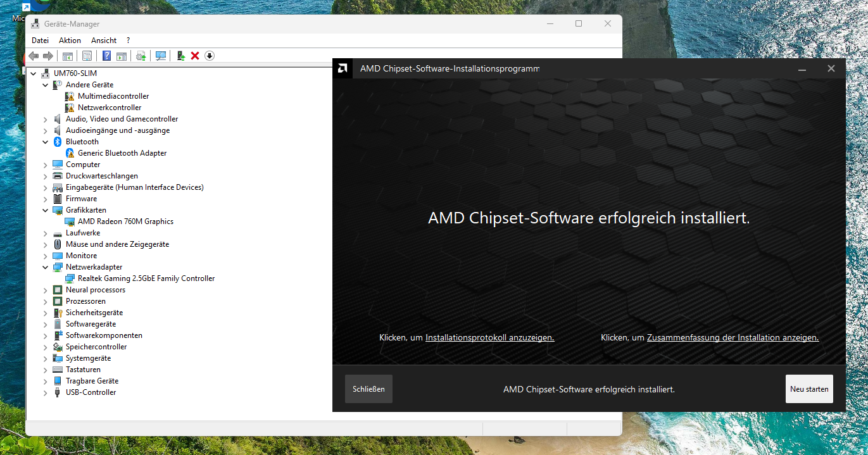The width and height of the screenshot is (868, 455).
Task: Select Realtek Gaming 2.5GbE Family Controller
Action: coord(146,278)
